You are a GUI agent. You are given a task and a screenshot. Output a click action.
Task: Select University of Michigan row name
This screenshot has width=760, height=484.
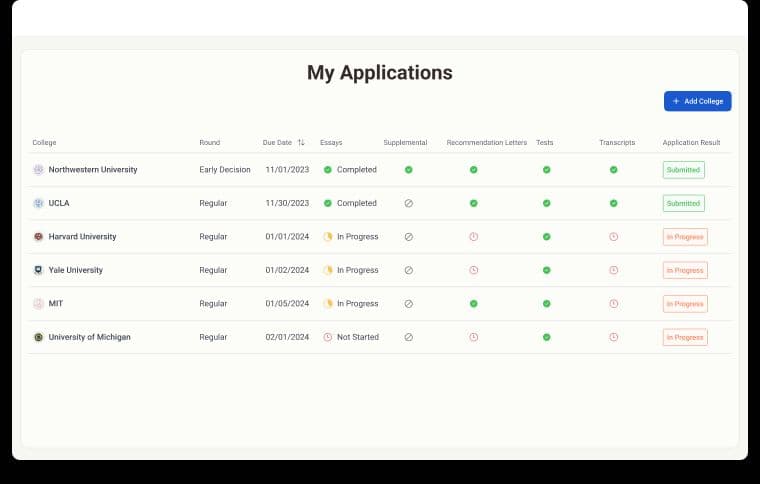[x=90, y=337]
